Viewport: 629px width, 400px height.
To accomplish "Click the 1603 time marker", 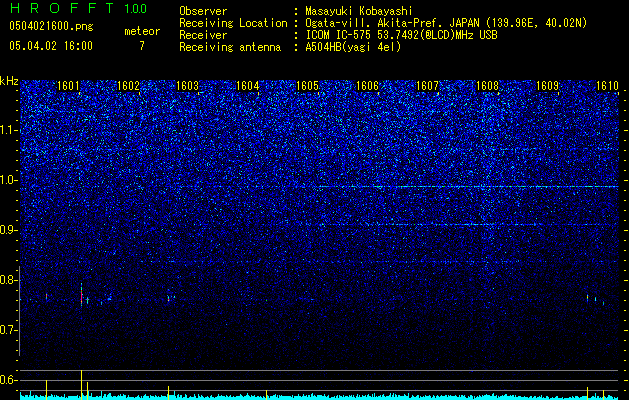I will tap(188, 86).
